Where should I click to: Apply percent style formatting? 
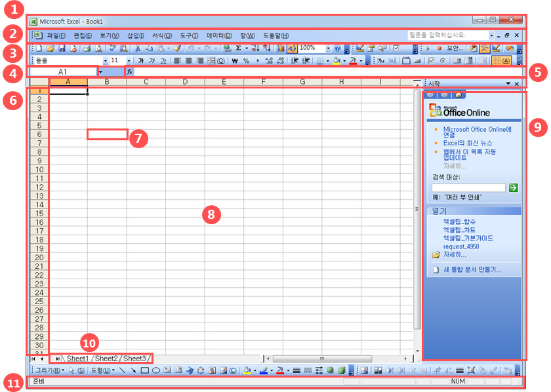[x=246, y=61]
